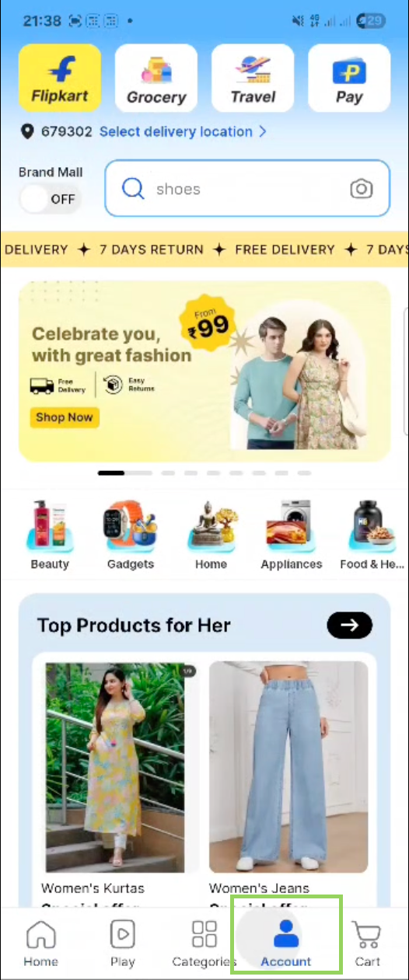
Task: Select the second banner carousel indicator
Action: (x=138, y=473)
